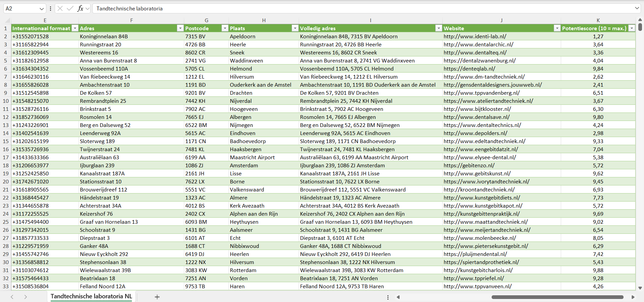Click the horizontal scroll right arrow

click(633, 297)
